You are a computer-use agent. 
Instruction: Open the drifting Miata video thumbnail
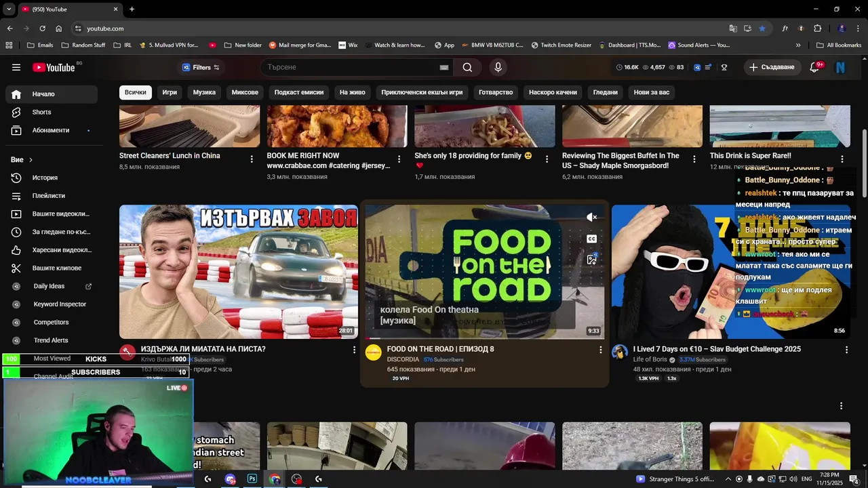coord(239,272)
